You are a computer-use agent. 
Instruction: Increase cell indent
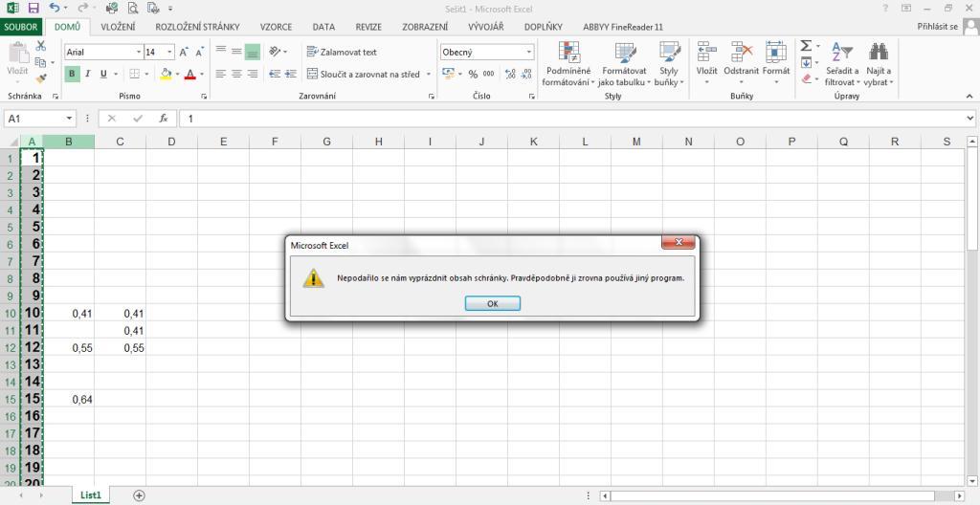point(291,74)
